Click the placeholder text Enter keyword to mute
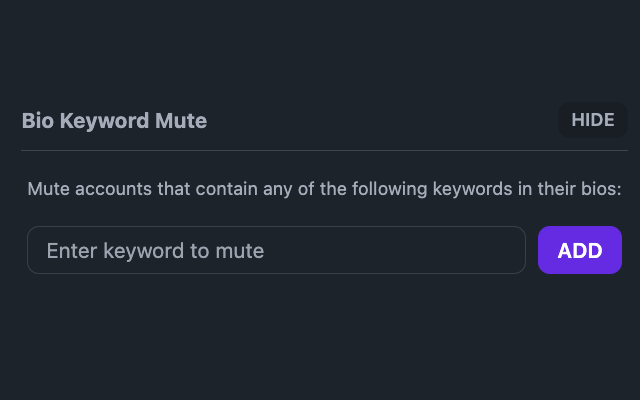640x400 pixels. coord(155,251)
